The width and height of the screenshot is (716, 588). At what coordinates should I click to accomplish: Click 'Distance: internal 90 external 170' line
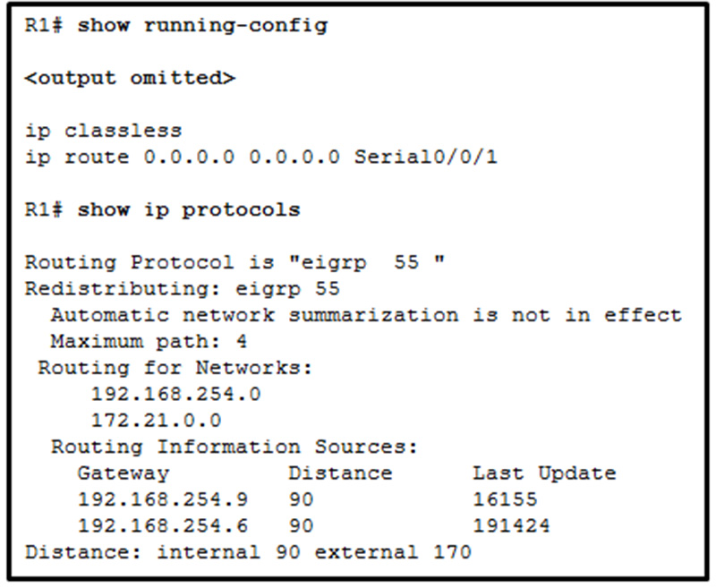click(x=248, y=552)
